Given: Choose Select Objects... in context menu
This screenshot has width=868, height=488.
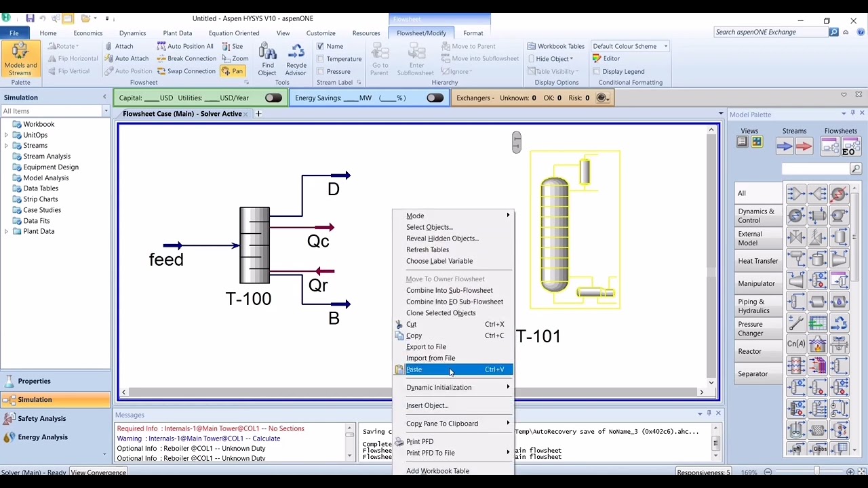Looking at the screenshot, I should (x=453, y=227).
